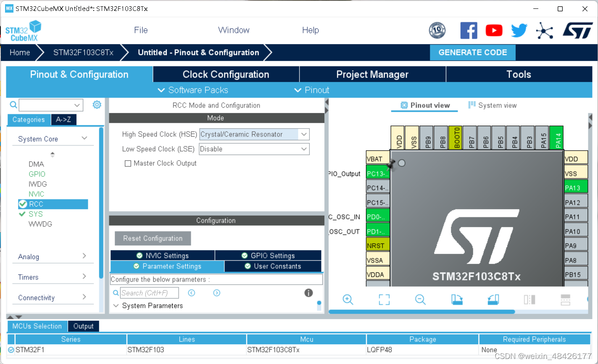Toggle the STM32F1 row selection mark
This screenshot has height=364, width=598.
coord(11,350)
